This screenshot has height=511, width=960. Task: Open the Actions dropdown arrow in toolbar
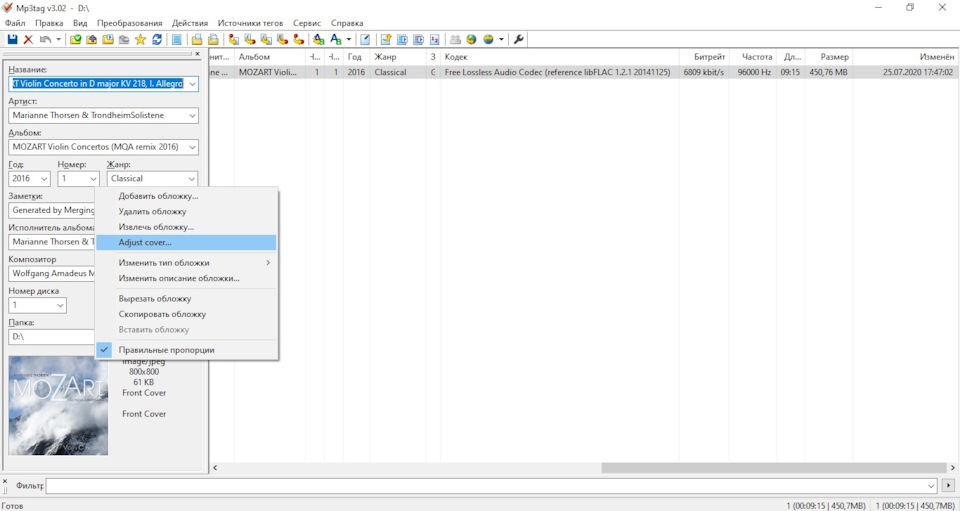tap(349, 39)
